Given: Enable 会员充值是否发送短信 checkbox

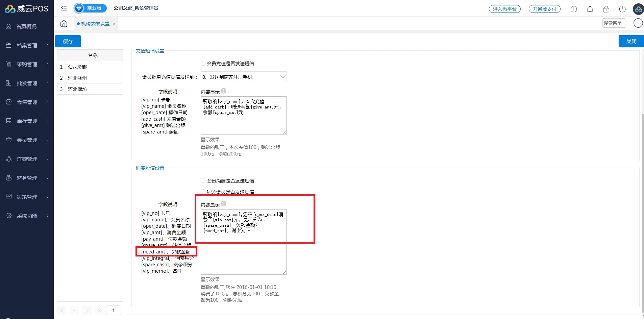Looking at the screenshot, I should click(203, 63).
